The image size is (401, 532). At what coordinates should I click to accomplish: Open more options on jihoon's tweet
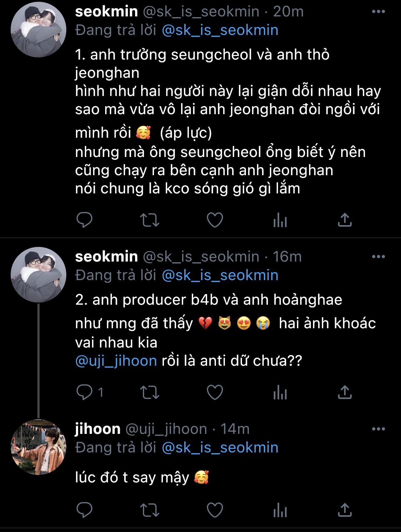[x=378, y=429]
